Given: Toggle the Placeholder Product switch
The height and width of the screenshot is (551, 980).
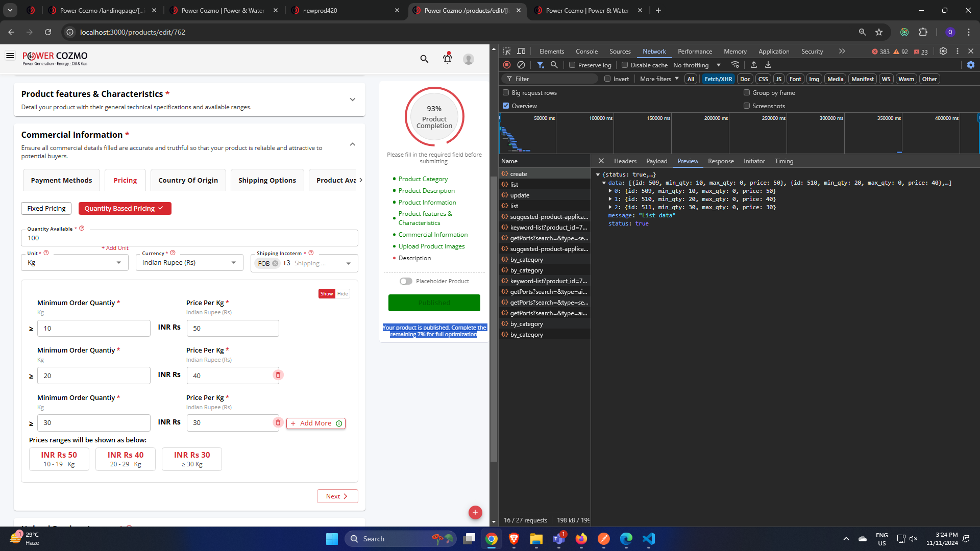Looking at the screenshot, I should [406, 281].
